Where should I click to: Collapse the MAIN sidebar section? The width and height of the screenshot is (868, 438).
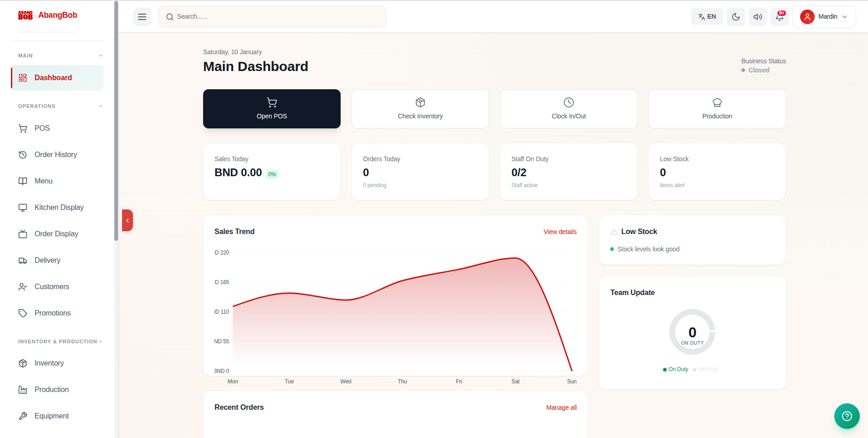point(101,56)
